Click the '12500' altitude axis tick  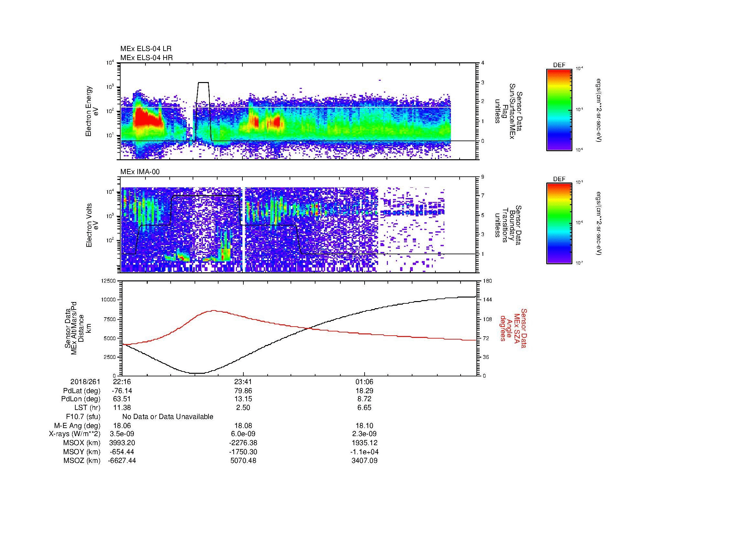coord(109,281)
